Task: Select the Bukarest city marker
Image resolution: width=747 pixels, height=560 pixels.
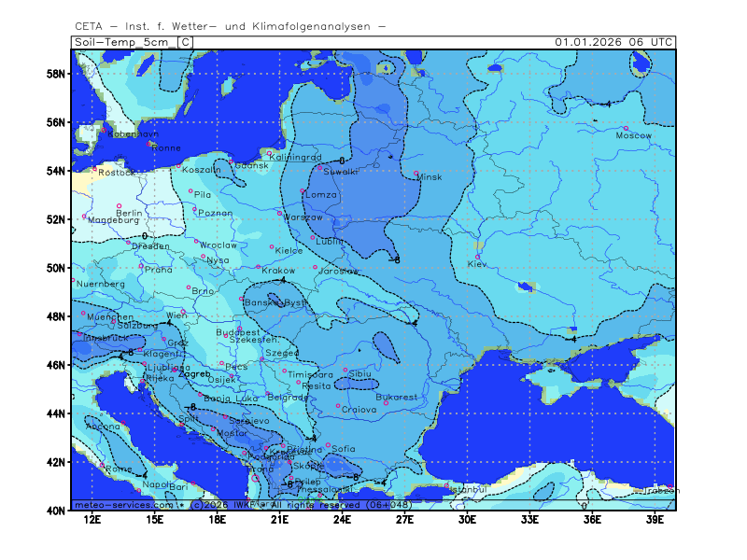Action: click(x=386, y=402)
